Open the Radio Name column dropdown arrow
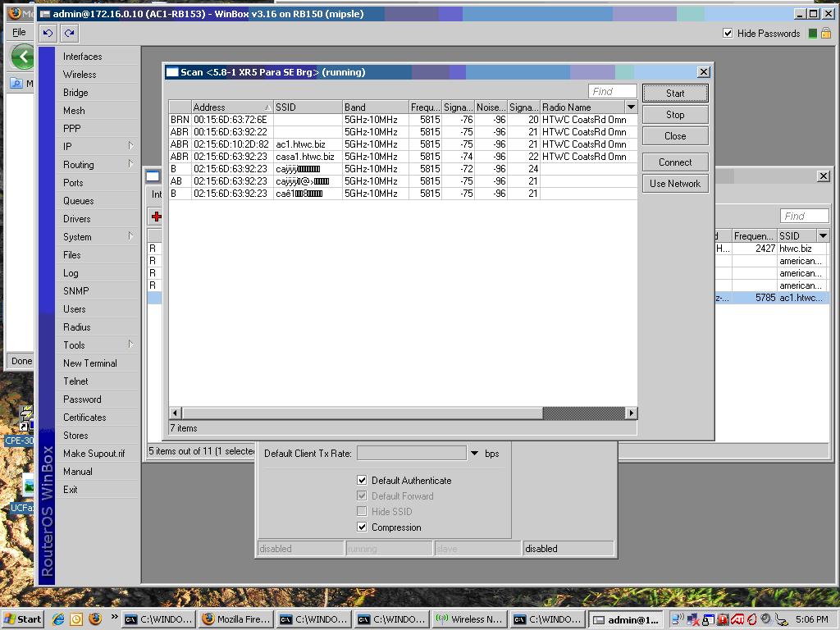Image resolution: width=840 pixels, height=630 pixels. tap(630, 106)
